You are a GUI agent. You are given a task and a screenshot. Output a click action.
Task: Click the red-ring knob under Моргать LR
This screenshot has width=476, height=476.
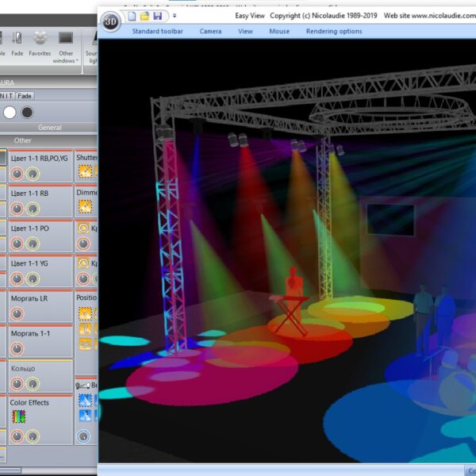[17, 313]
